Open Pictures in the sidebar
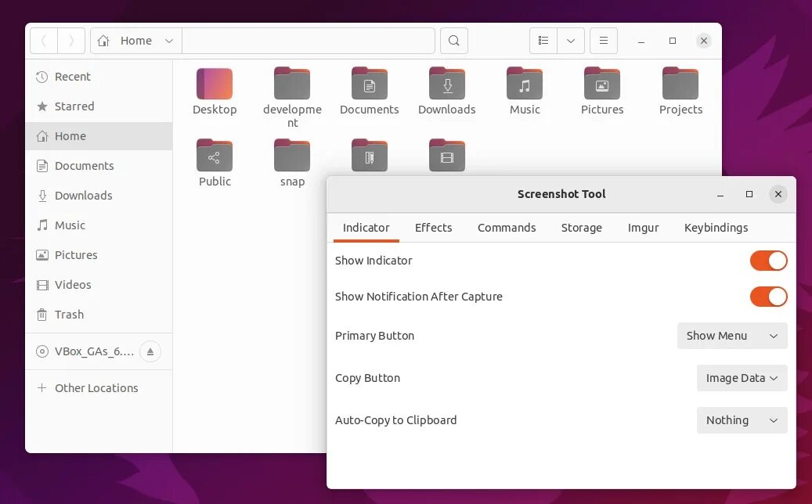 [x=99, y=255]
